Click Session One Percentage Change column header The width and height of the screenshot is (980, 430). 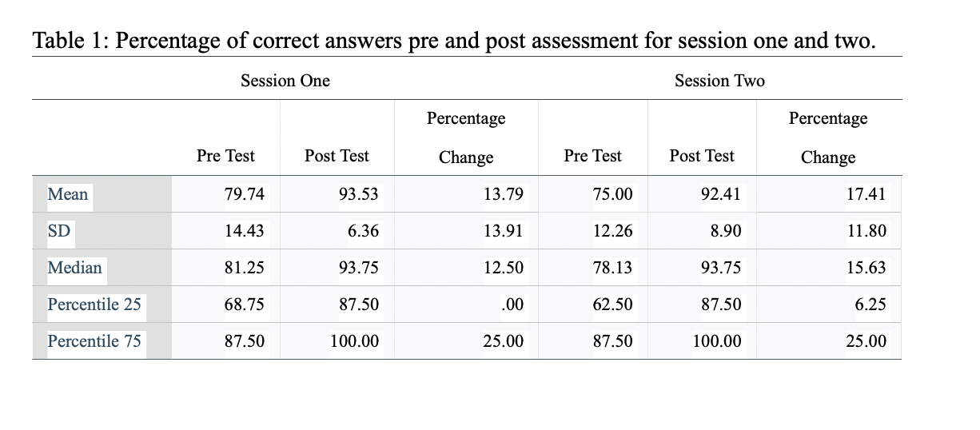466,137
